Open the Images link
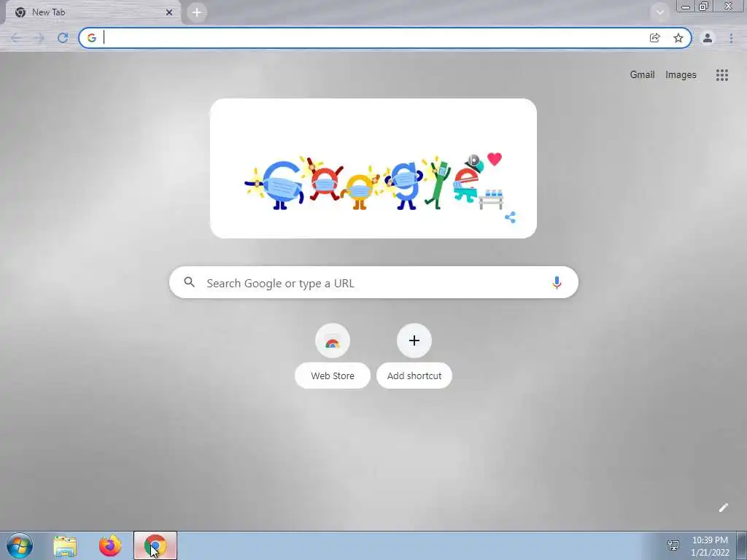Screen dimensions: 747x560 click(x=681, y=75)
